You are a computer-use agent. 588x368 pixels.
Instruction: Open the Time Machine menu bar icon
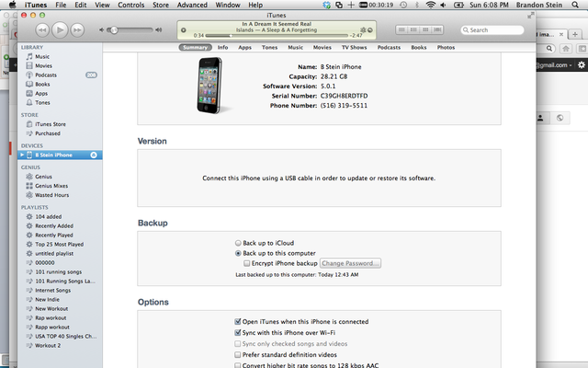pos(403,5)
